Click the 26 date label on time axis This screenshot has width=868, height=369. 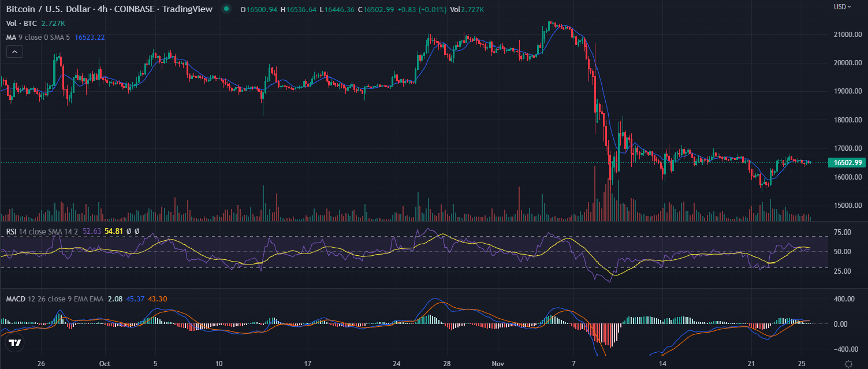pyautogui.click(x=40, y=364)
